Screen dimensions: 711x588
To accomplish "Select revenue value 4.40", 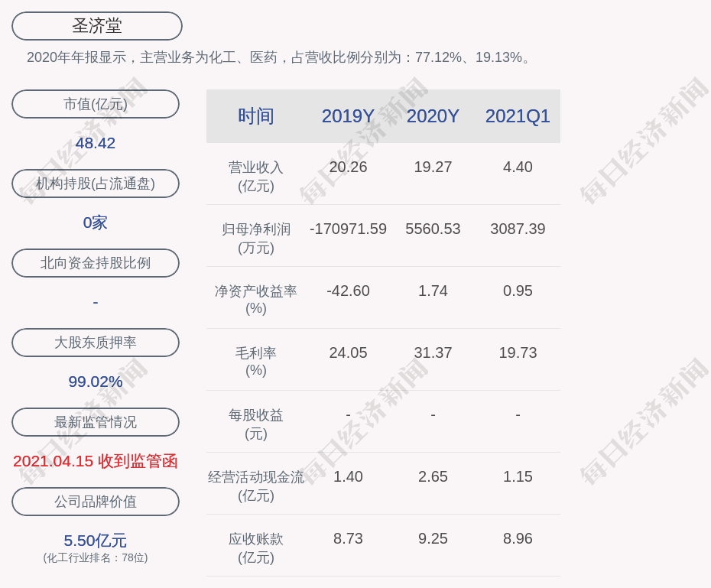I will point(518,167).
